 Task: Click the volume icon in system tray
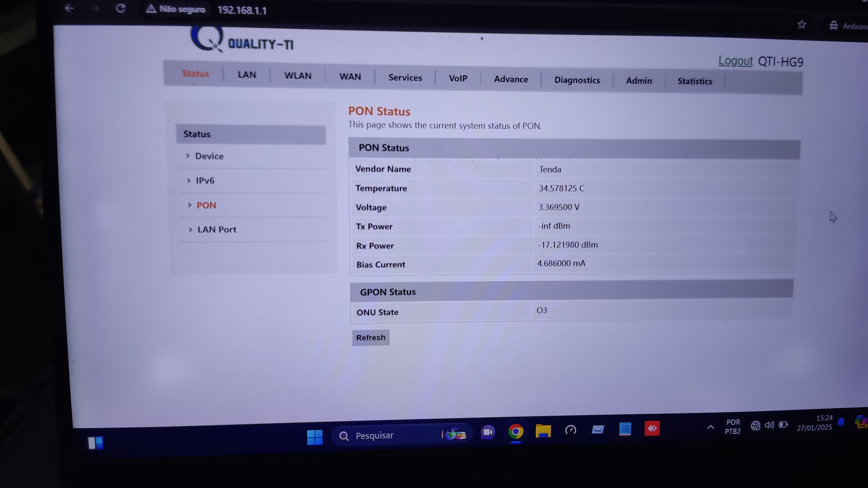click(769, 425)
